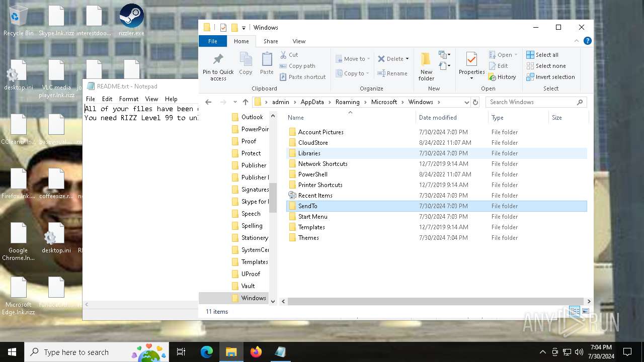
Task: Switch to the Share tab
Action: click(271, 41)
